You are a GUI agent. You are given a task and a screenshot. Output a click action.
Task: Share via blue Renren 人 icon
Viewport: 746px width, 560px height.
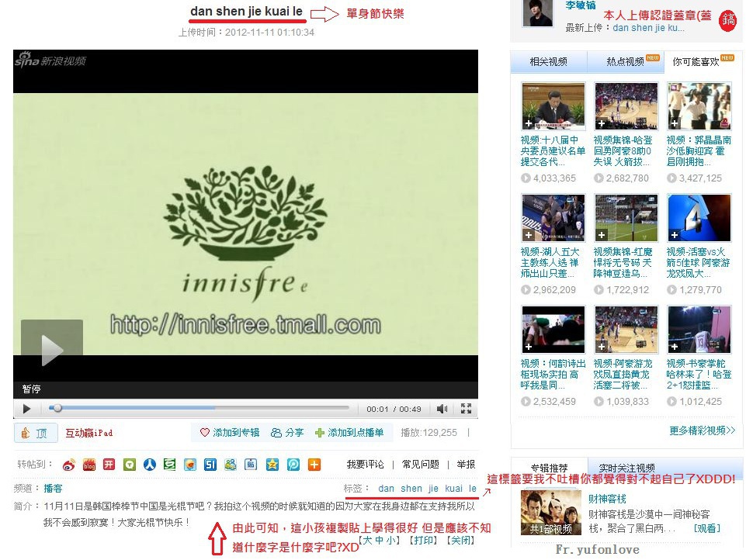(x=150, y=465)
